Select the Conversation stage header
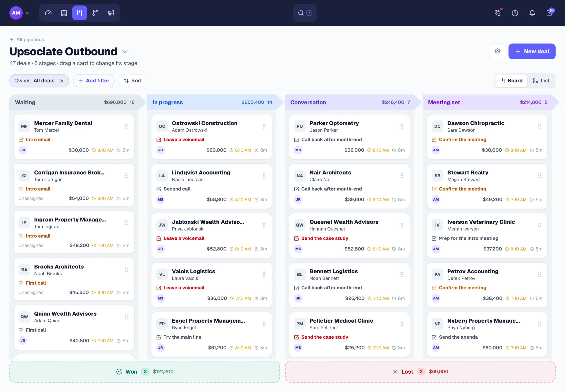The width and height of the screenshot is (565, 392). tap(353, 102)
